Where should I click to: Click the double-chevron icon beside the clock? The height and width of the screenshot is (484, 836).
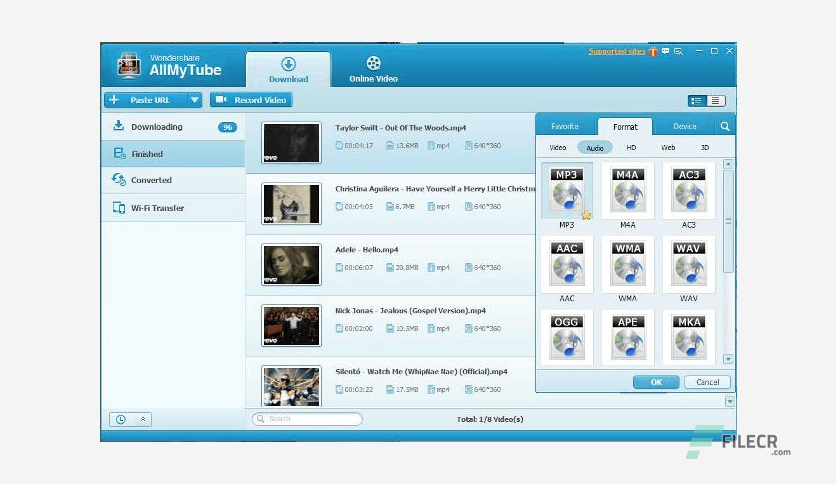143,420
